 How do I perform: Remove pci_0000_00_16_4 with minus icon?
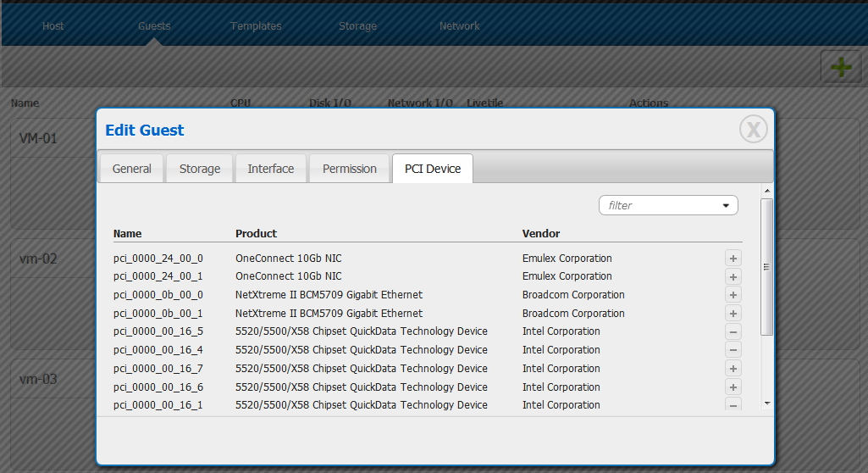tap(733, 350)
